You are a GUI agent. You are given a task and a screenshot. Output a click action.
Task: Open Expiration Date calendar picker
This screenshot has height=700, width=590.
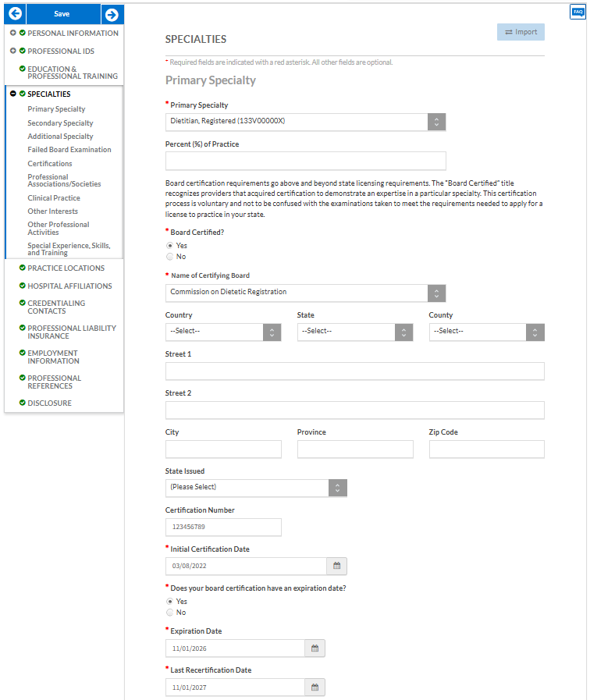(x=315, y=648)
